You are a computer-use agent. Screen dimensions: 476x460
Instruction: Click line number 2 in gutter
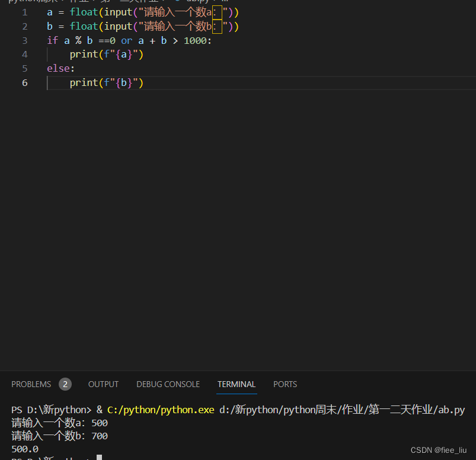coord(25,27)
